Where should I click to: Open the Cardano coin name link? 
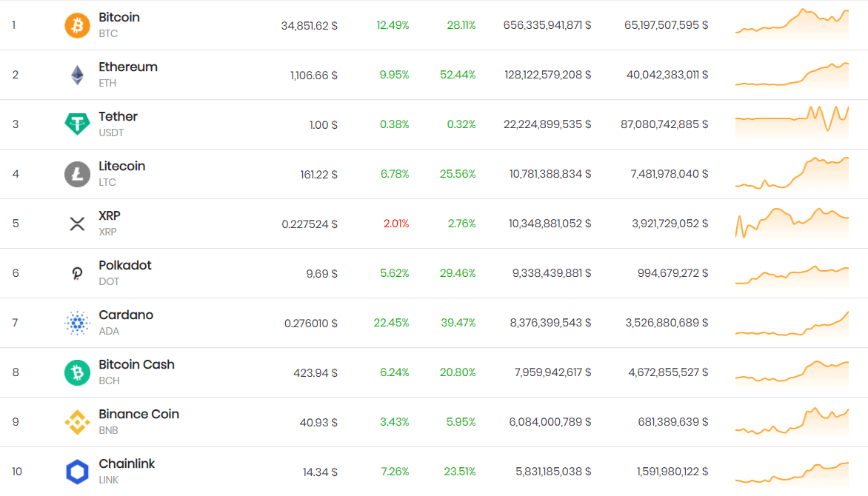[126, 315]
